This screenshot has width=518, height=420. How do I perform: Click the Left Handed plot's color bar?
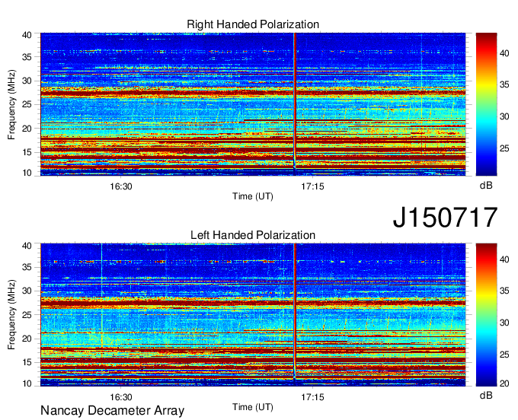coord(486,315)
